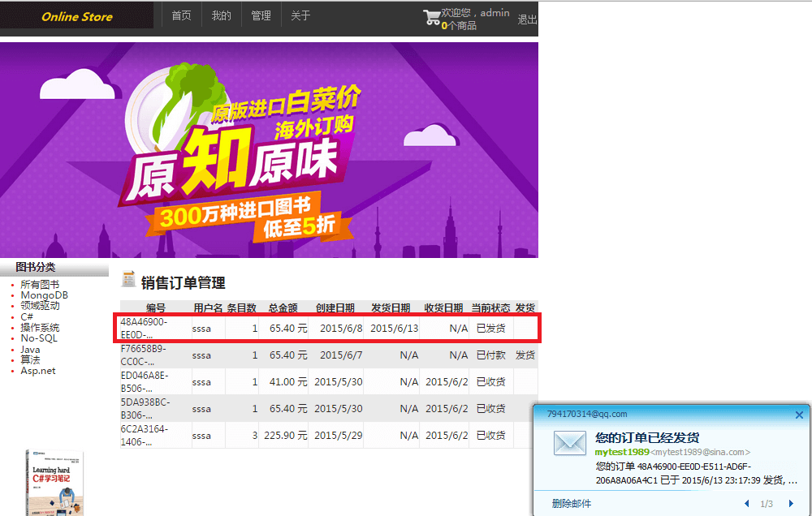Select 操作系统 category
812x516 pixels.
pyautogui.click(x=40, y=327)
